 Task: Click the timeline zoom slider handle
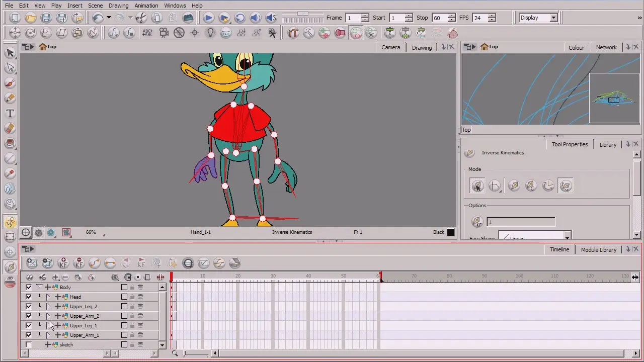point(185,353)
